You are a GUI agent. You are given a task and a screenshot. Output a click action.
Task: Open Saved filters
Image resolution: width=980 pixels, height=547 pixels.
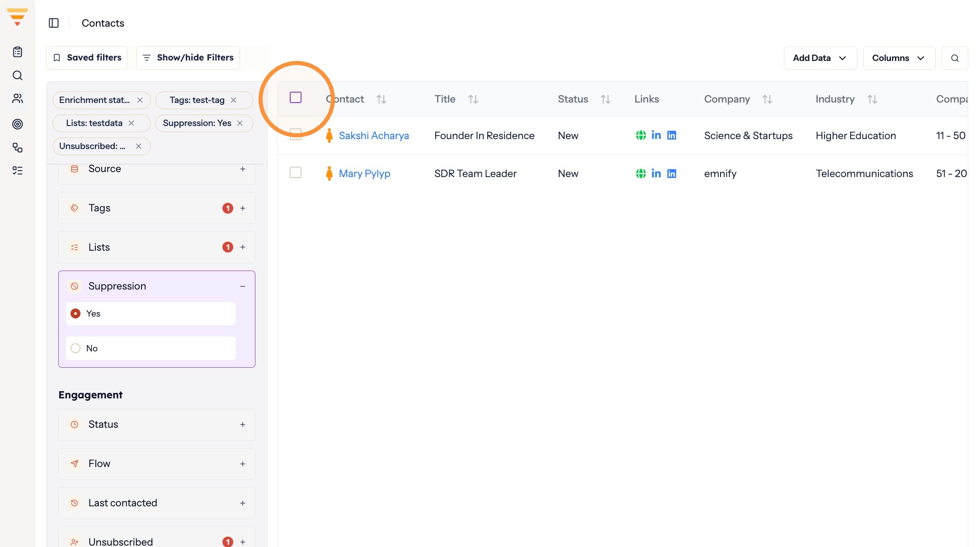click(87, 58)
